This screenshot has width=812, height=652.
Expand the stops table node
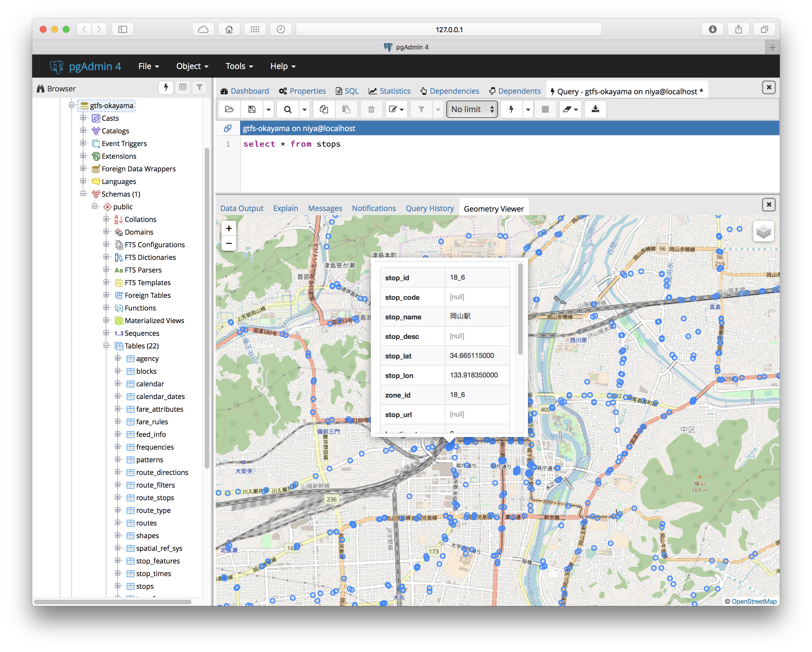(118, 586)
